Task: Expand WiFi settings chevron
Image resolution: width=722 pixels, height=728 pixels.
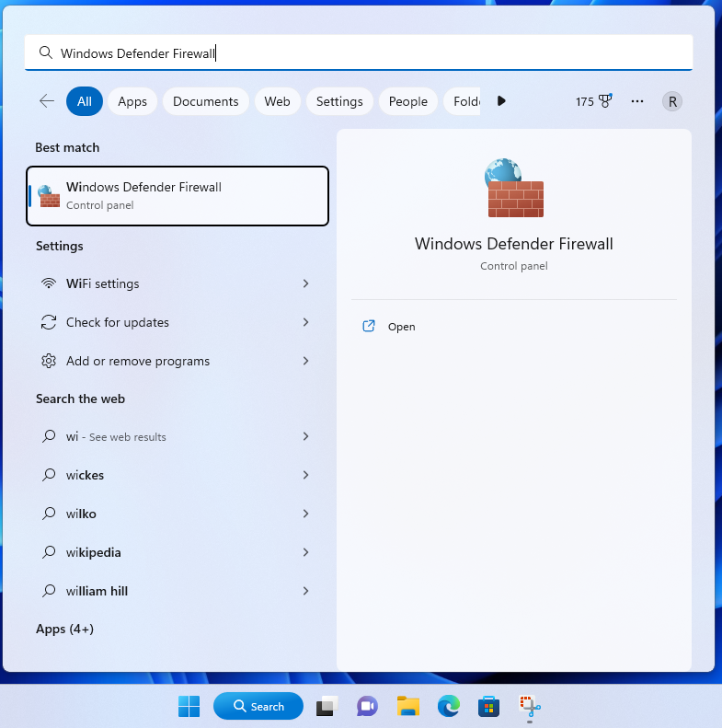Action: pyautogui.click(x=305, y=283)
